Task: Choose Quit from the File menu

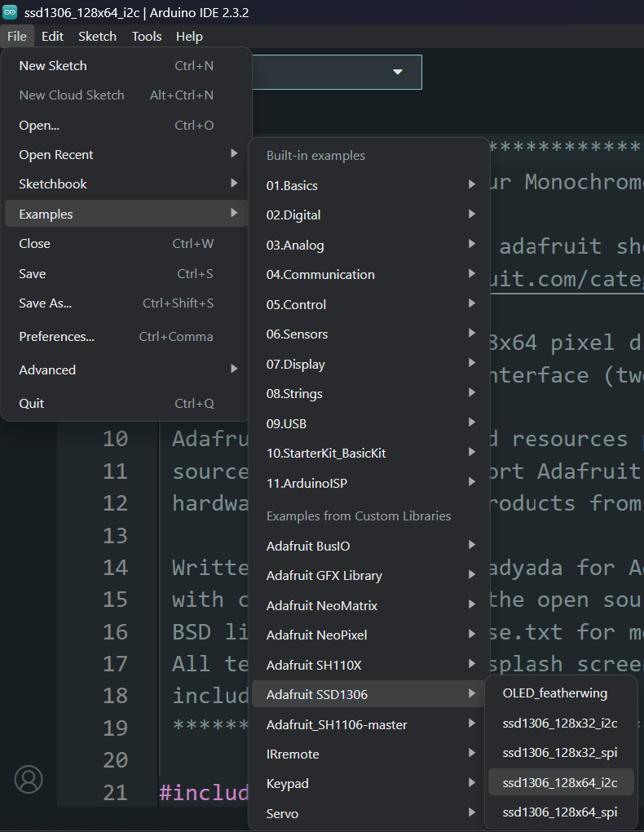Action: (126, 403)
